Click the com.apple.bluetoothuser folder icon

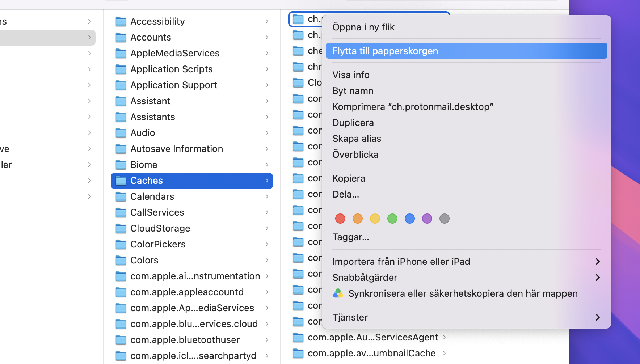[x=121, y=340]
